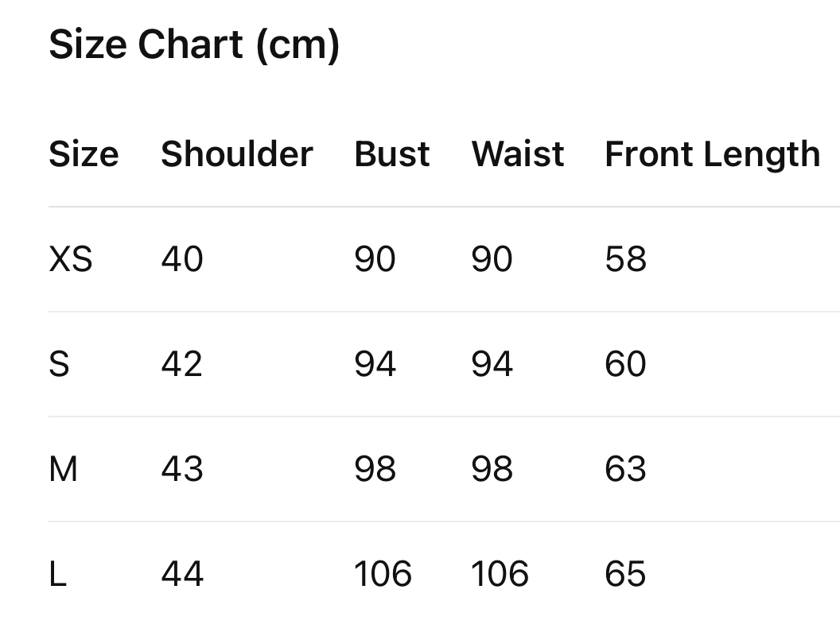Click the Bust column header
The width and height of the screenshot is (840, 636).
pos(392,154)
